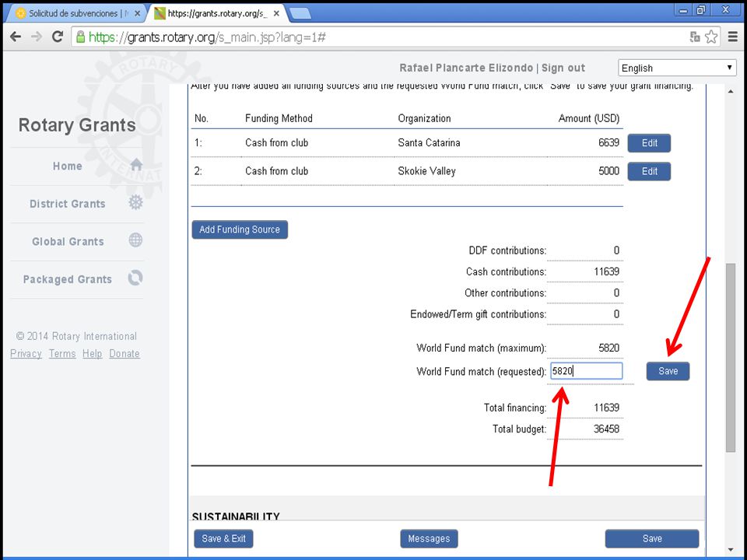Click Add Funding Source button
This screenshot has width=747, height=560.
pyautogui.click(x=240, y=229)
